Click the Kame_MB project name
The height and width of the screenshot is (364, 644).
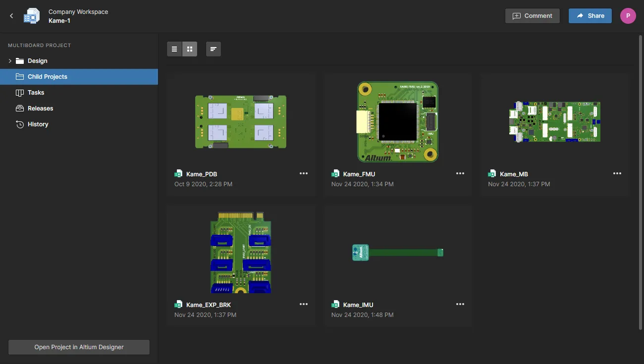coord(514,174)
